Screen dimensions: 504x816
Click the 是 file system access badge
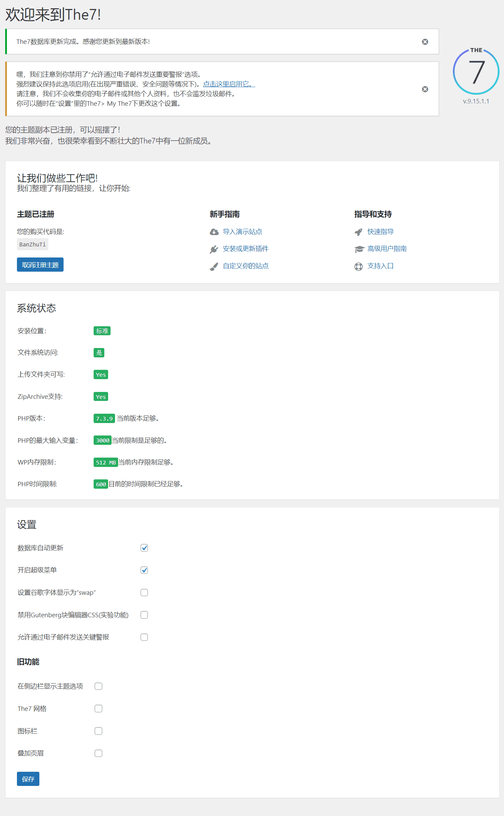(x=99, y=353)
